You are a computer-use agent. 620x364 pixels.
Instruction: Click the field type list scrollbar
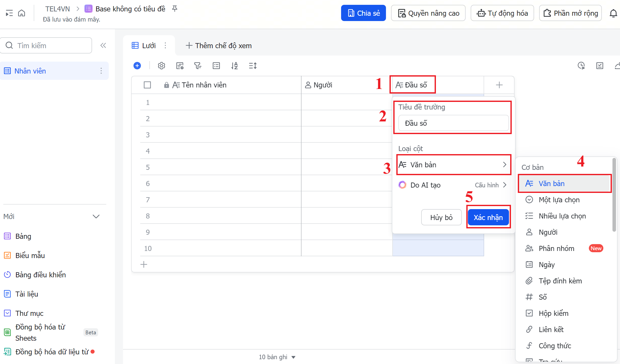click(614, 195)
